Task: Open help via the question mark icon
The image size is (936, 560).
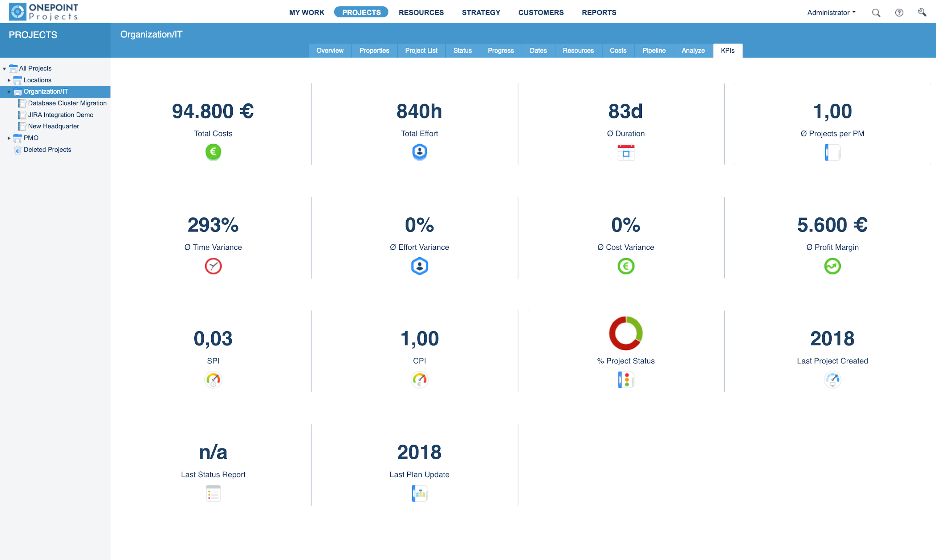Action: (899, 12)
